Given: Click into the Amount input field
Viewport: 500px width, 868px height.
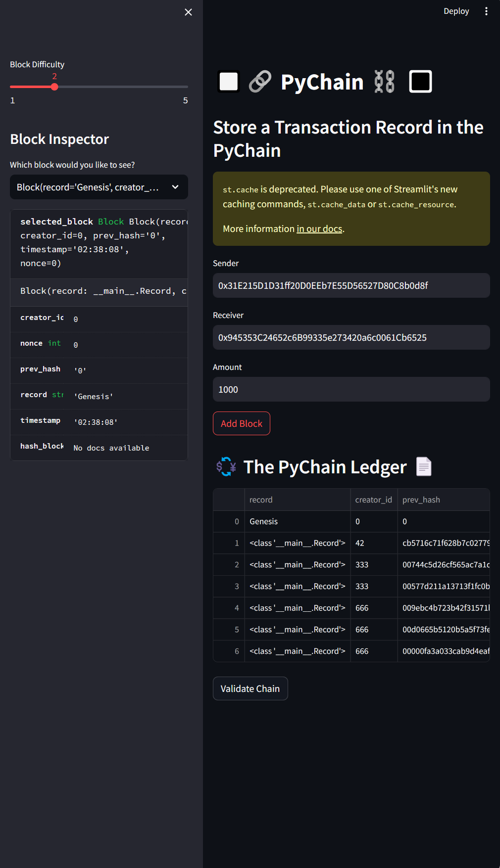Looking at the screenshot, I should click(351, 389).
